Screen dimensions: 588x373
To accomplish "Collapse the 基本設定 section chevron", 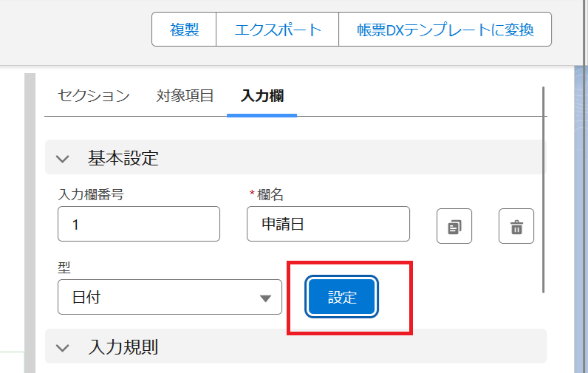I will click(x=63, y=158).
